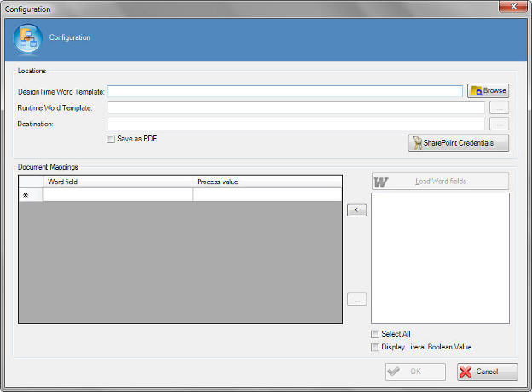Click the Load Word fields button
Screen dimensions: 532x392
click(x=440, y=182)
